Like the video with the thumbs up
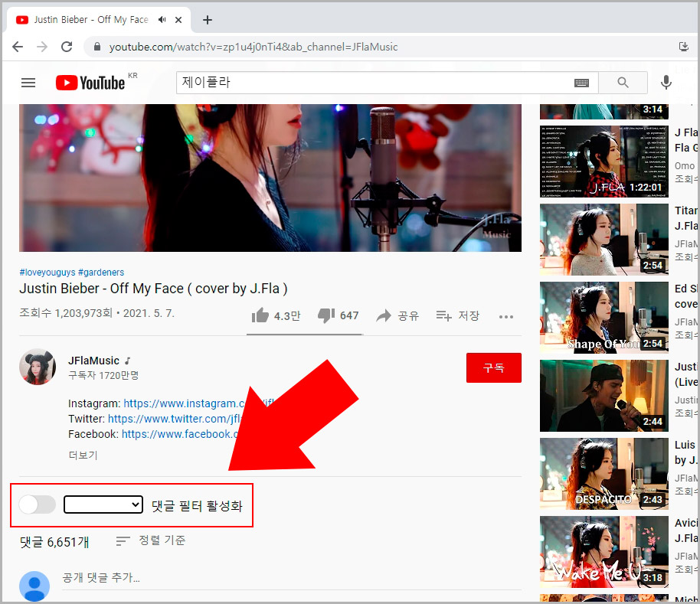 pyautogui.click(x=260, y=315)
